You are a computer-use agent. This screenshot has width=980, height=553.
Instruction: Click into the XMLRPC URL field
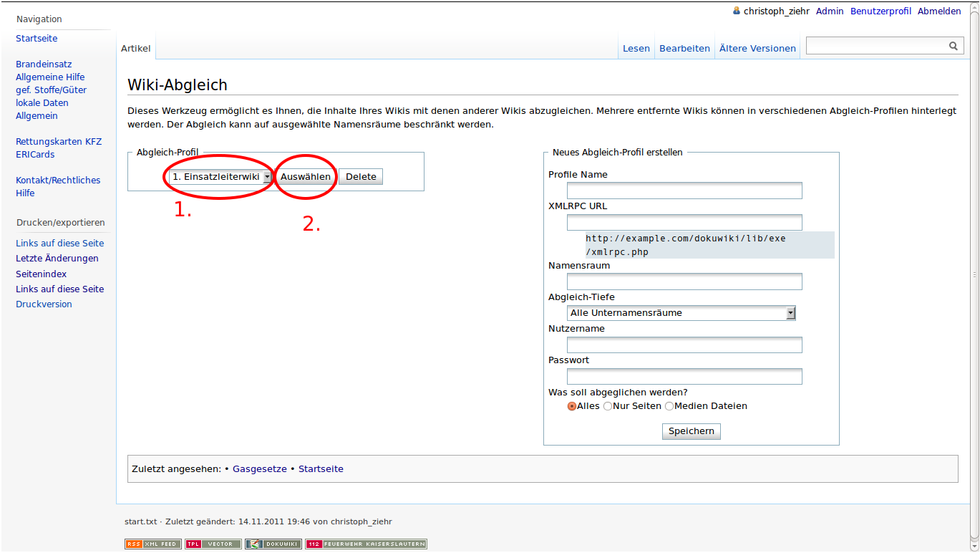tap(684, 222)
